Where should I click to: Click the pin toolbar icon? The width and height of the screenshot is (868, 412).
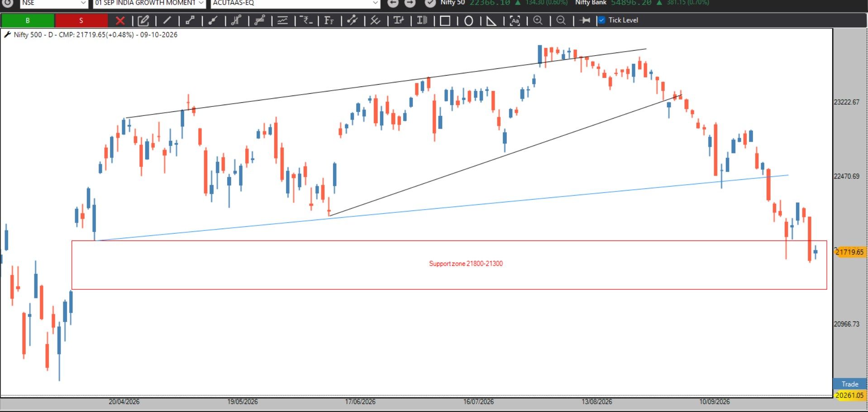point(585,20)
